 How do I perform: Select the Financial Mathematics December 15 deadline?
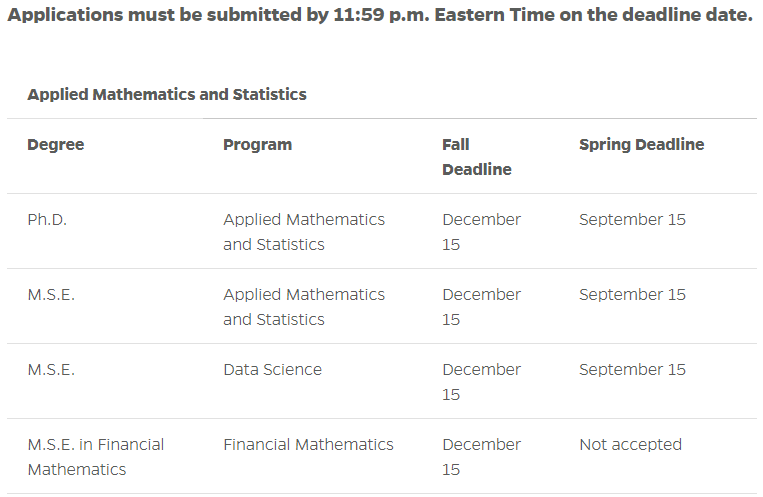coord(481,457)
